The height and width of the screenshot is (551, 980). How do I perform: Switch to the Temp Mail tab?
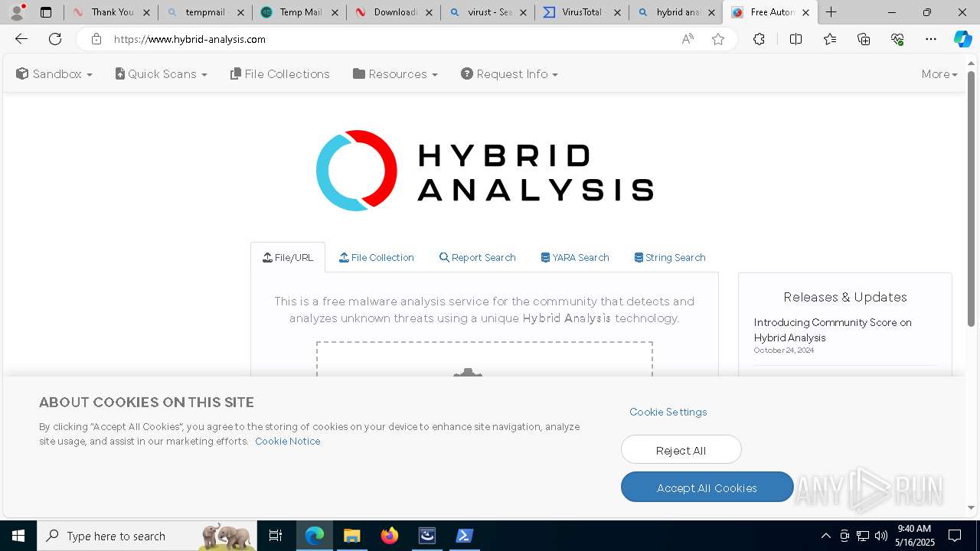[x=299, y=12]
